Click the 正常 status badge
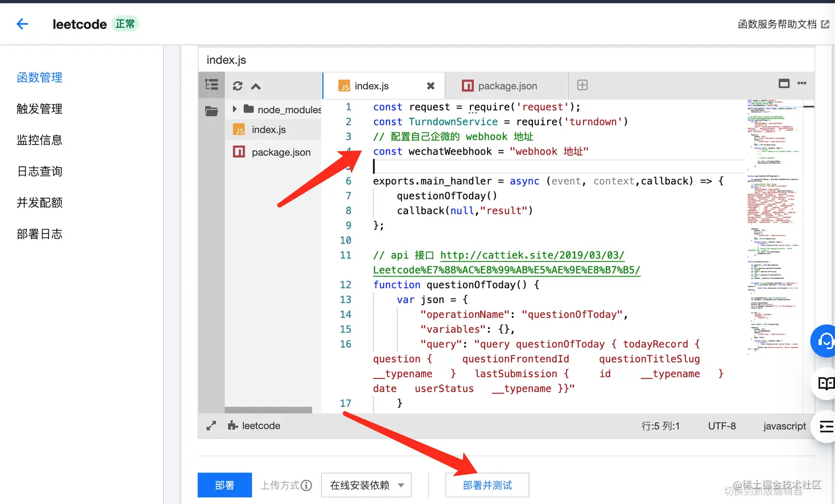 (125, 24)
